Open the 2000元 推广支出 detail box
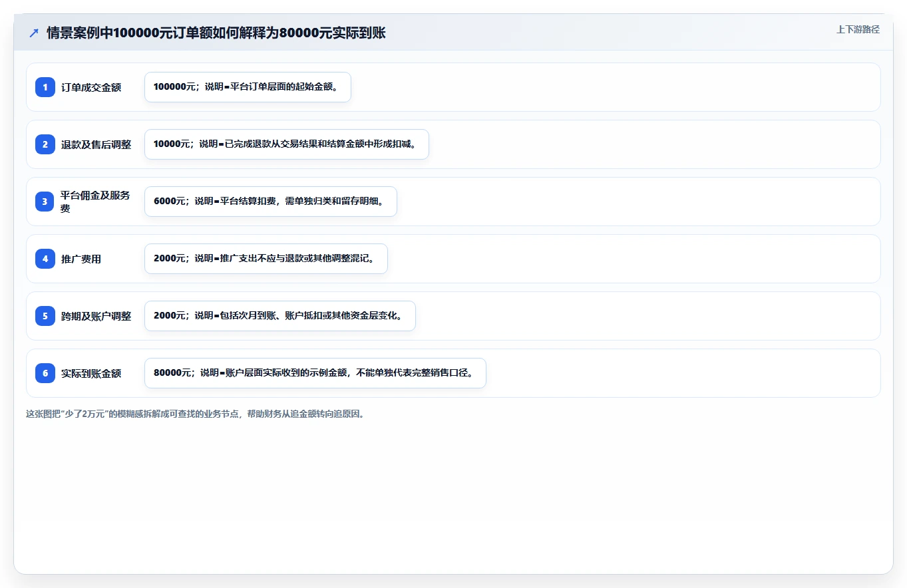This screenshot has width=907, height=588. click(266, 259)
